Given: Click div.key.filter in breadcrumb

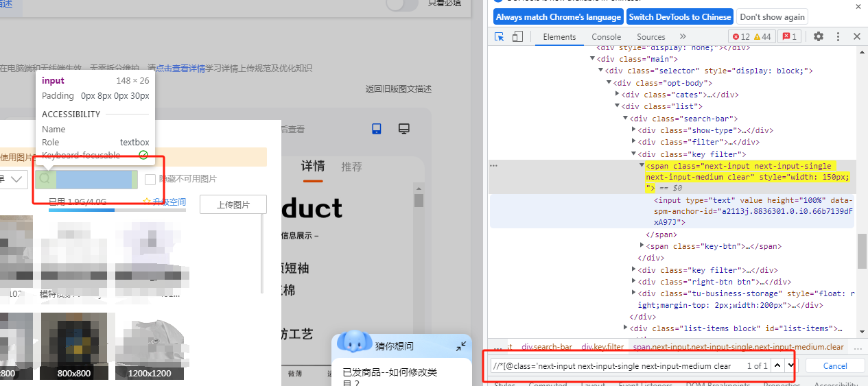Looking at the screenshot, I should coord(603,348).
